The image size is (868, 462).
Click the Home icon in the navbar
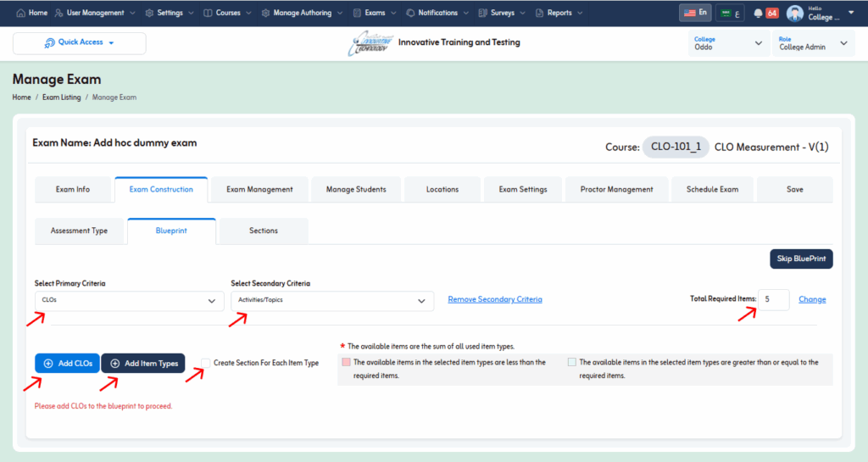coord(21,14)
